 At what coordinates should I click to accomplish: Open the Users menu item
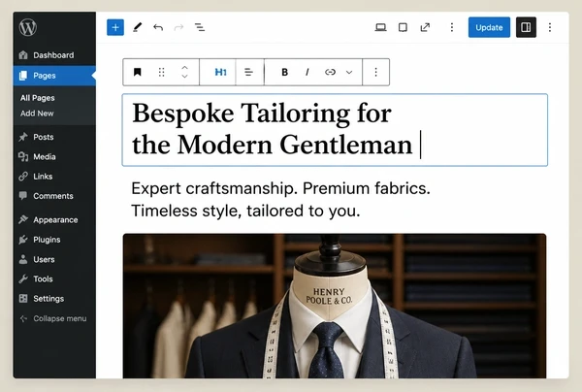[54, 259]
